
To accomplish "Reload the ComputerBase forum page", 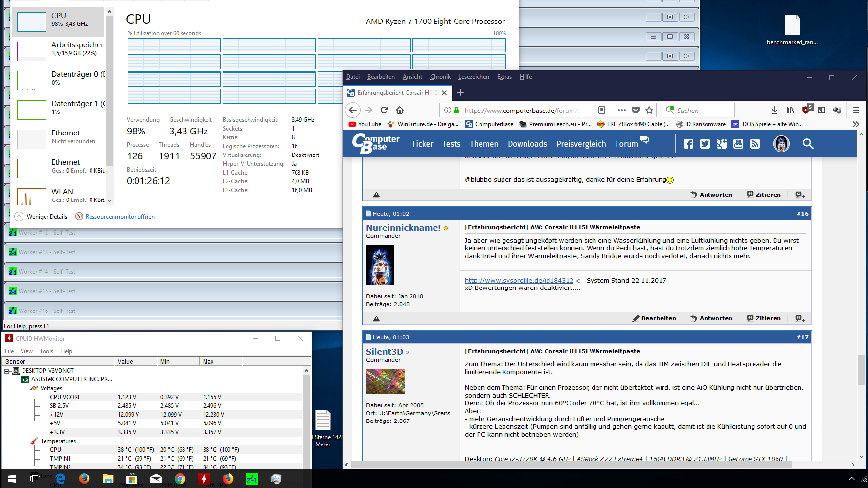I will click(x=385, y=110).
